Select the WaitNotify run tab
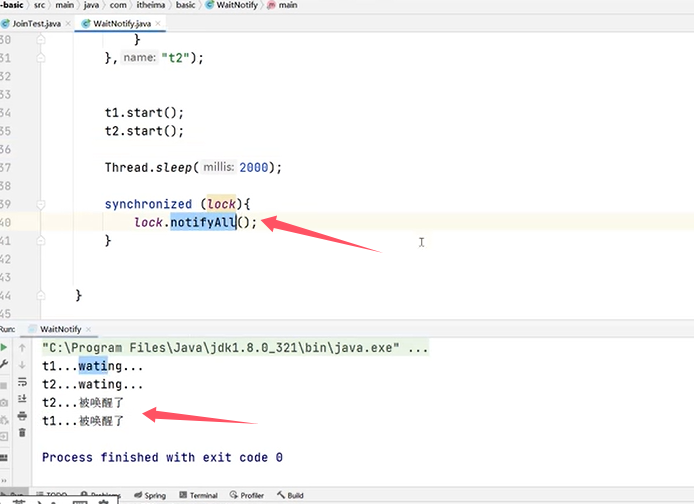Viewport: 694px width, 504px height. click(61, 329)
